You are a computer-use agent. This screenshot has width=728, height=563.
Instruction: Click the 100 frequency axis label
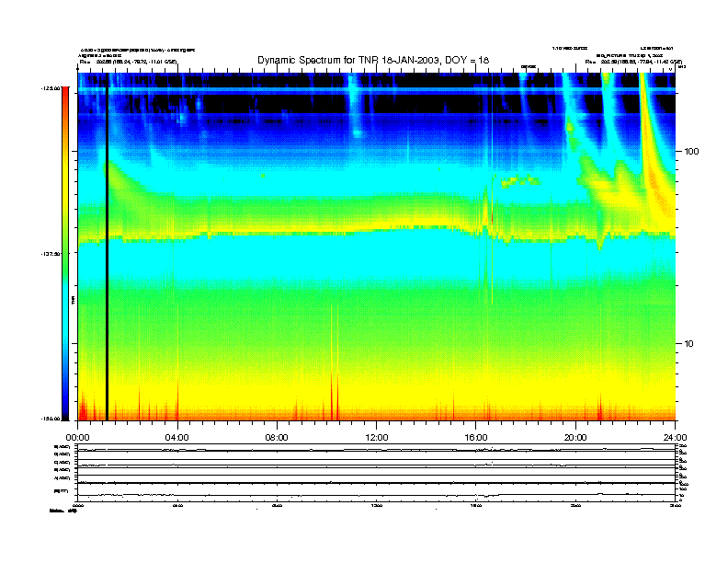[691, 152]
